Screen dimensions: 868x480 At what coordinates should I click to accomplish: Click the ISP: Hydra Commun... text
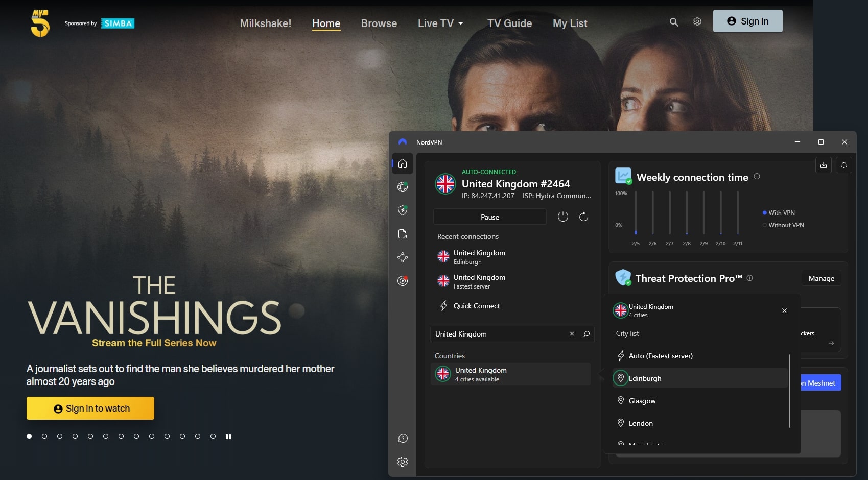point(556,196)
